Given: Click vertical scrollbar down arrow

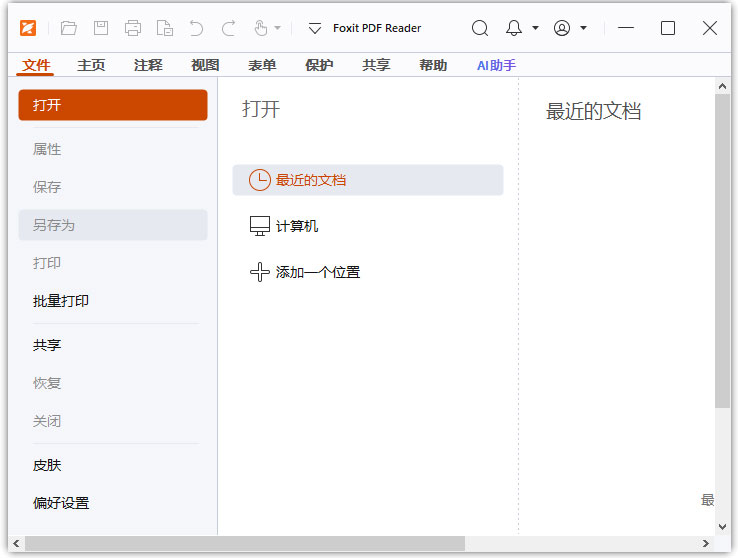Looking at the screenshot, I should pyautogui.click(x=722, y=527).
